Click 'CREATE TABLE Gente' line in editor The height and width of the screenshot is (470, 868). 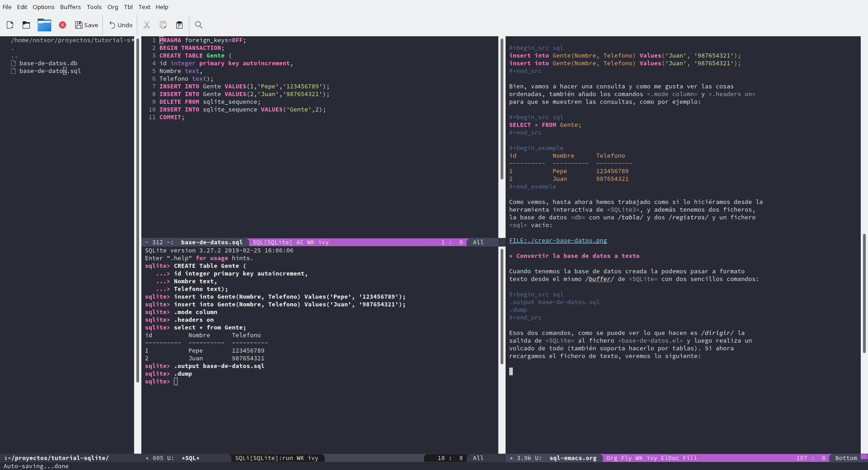point(195,56)
